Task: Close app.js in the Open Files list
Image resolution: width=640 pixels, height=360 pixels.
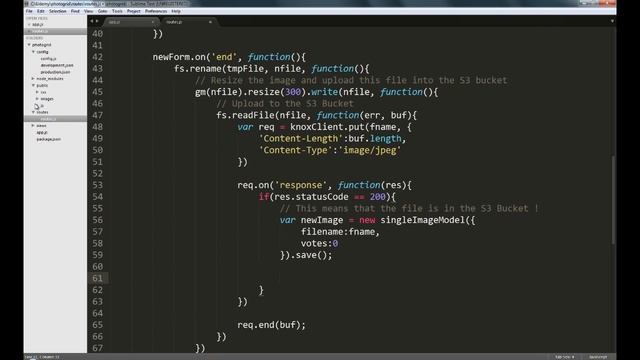Action: (29, 25)
